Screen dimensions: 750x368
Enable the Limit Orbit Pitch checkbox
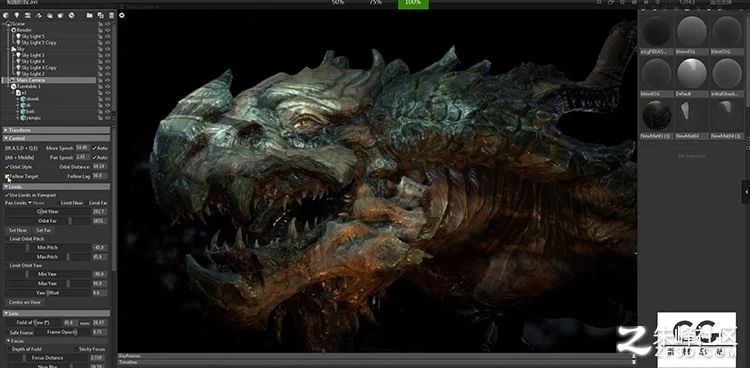click(x=7, y=238)
